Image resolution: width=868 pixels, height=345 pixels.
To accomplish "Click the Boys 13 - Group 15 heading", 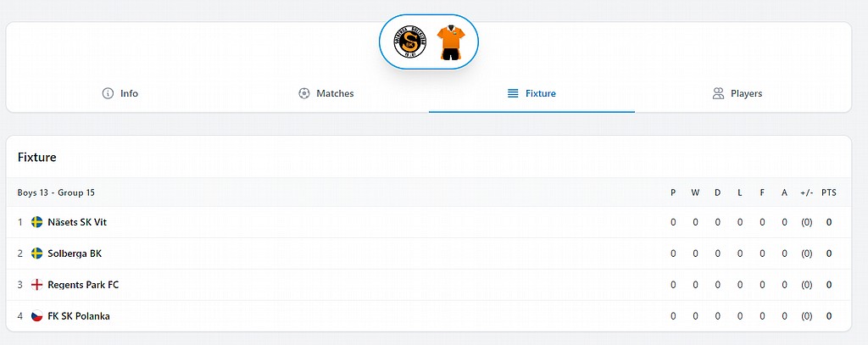I will click(56, 192).
